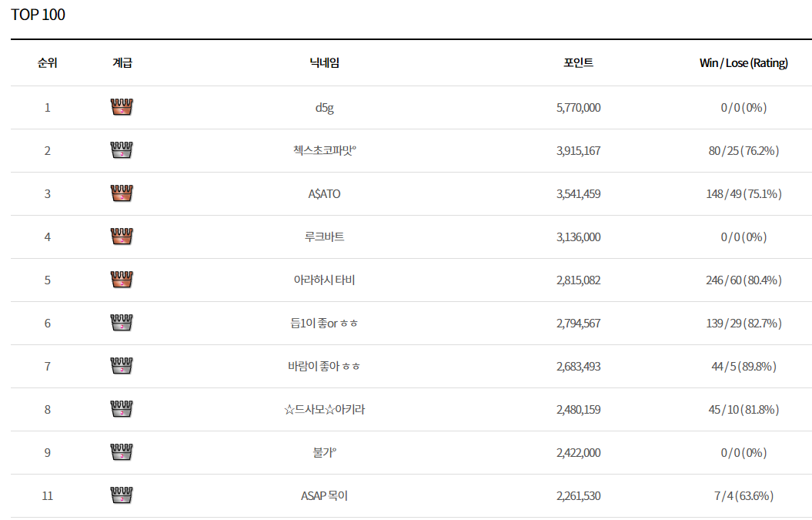
Task: Select the A$ATO nickname
Action: tap(324, 194)
